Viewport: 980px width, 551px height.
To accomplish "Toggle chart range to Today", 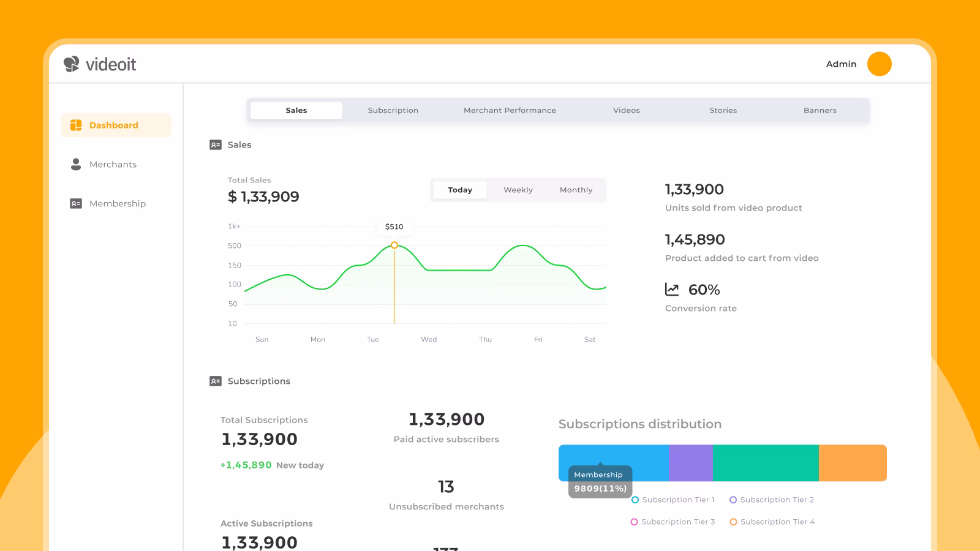I will coord(460,190).
